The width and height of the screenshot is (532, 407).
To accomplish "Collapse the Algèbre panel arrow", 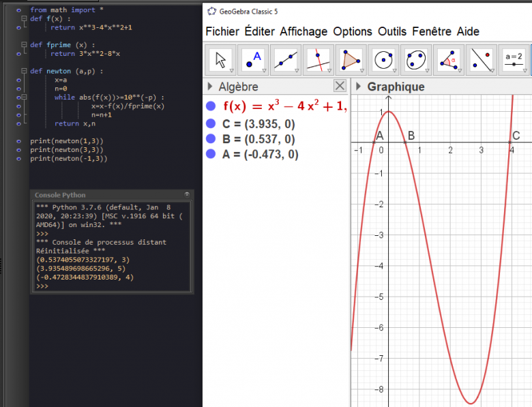I will pyautogui.click(x=209, y=87).
